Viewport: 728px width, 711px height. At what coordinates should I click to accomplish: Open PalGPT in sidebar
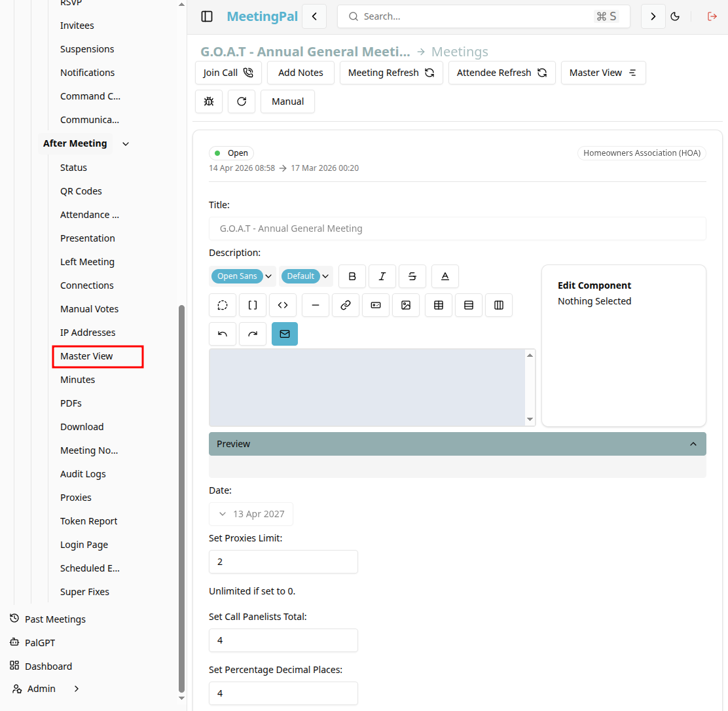(33, 643)
